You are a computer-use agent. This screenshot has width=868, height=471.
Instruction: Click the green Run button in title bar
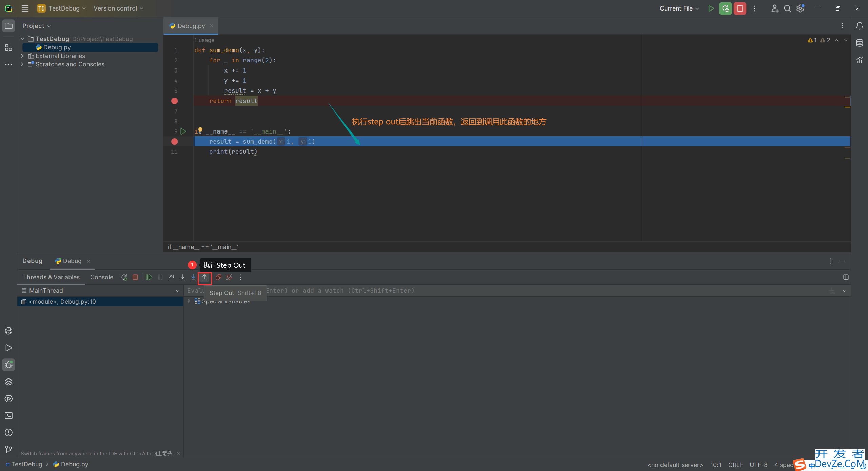pyautogui.click(x=711, y=8)
